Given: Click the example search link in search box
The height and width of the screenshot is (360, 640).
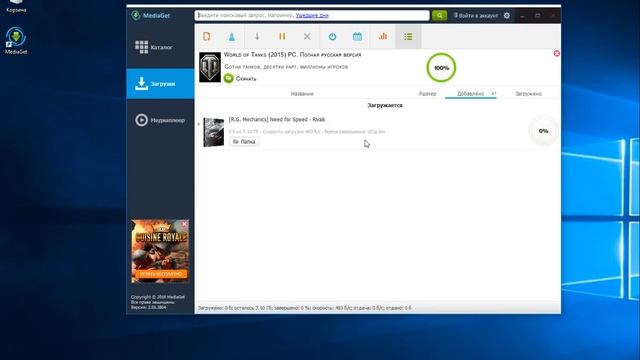Looking at the screenshot, I should click(312, 16).
